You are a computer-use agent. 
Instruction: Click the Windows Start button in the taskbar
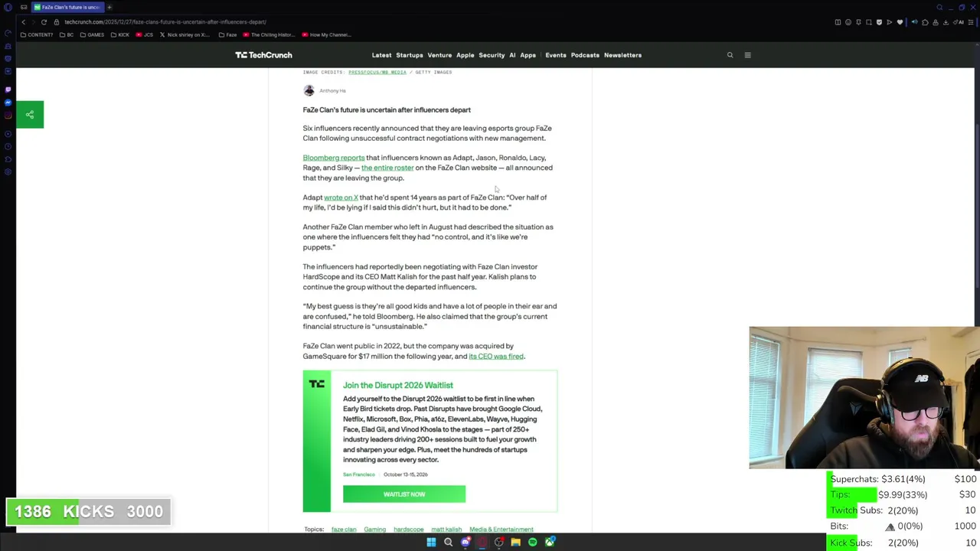[x=431, y=542]
